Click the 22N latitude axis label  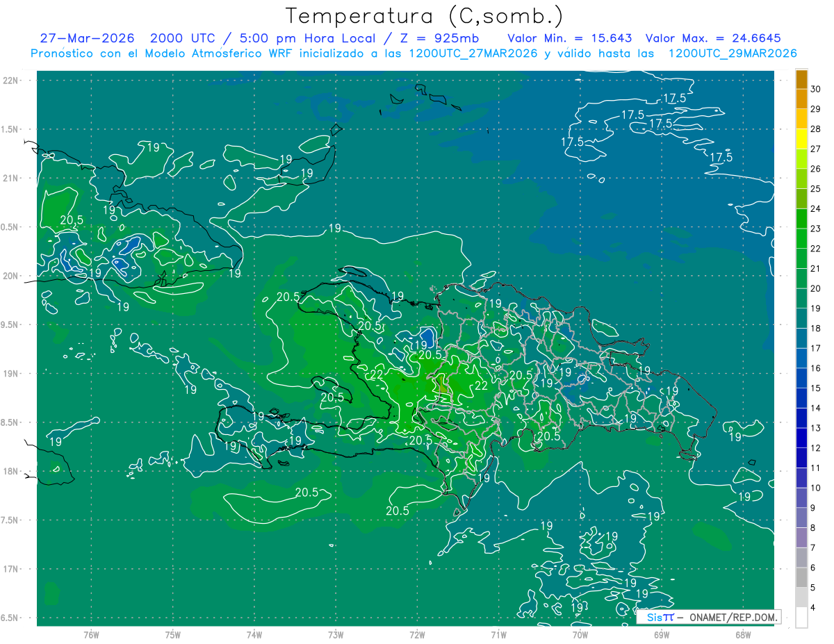(x=11, y=80)
